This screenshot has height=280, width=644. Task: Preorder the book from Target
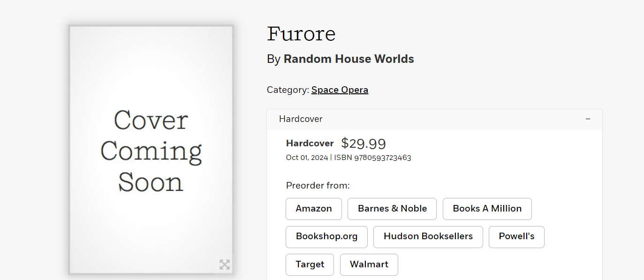coord(310,265)
